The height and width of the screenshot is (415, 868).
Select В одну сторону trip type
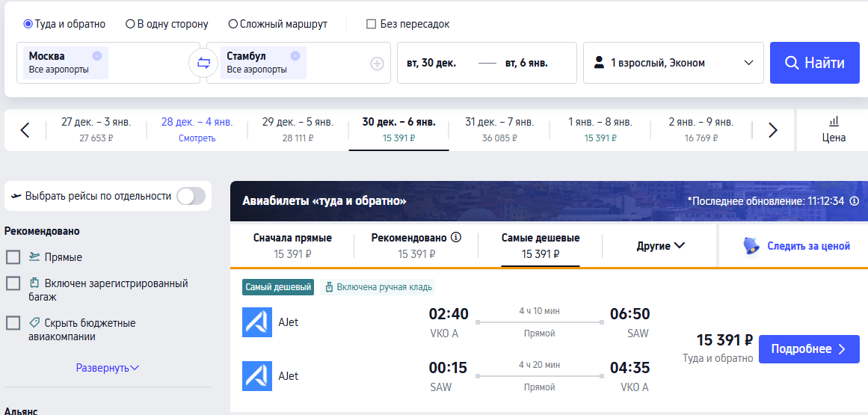tap(167, 24)
